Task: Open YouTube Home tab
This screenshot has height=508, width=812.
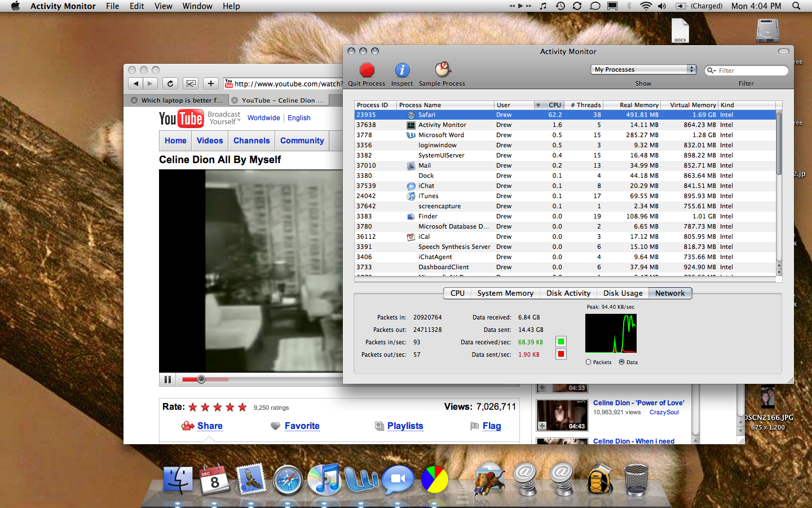Action: (175, 141)
